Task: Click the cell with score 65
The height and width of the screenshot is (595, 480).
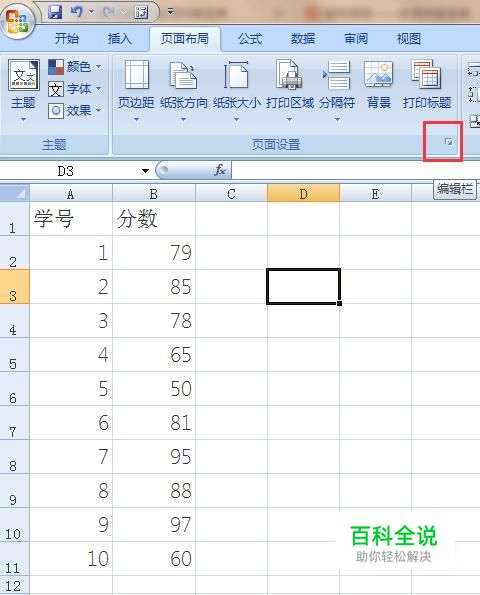Action: 154,355
